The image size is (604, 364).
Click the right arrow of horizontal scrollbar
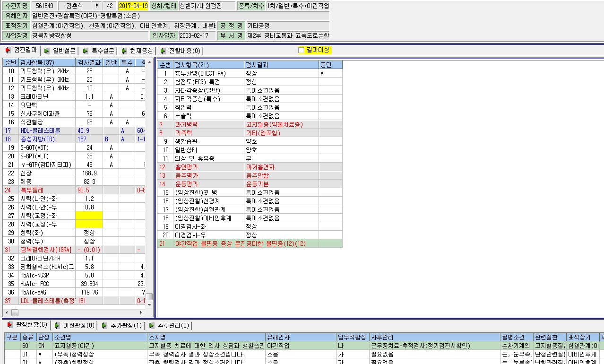point(141,312)
